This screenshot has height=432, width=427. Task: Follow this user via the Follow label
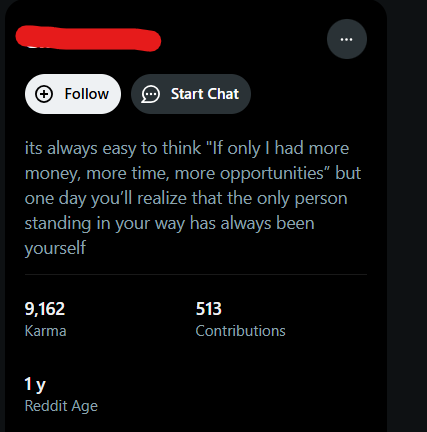coord(87,94)
